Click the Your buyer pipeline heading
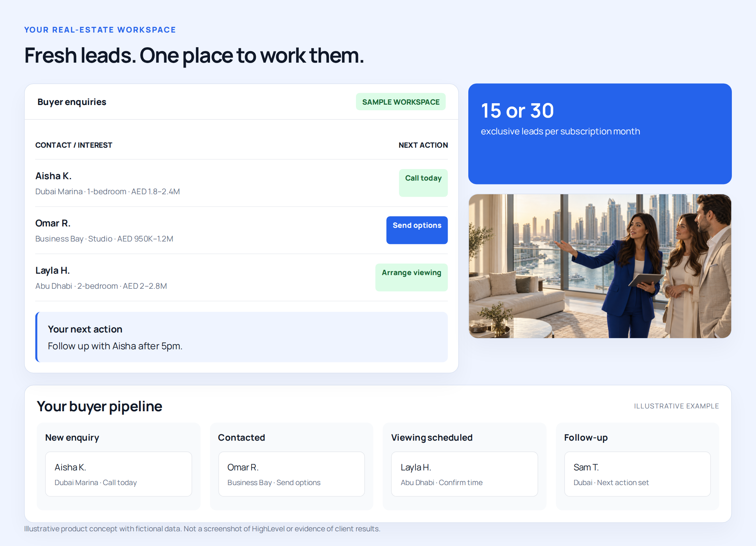Screen dimensions: 756x546 [99, 406]
